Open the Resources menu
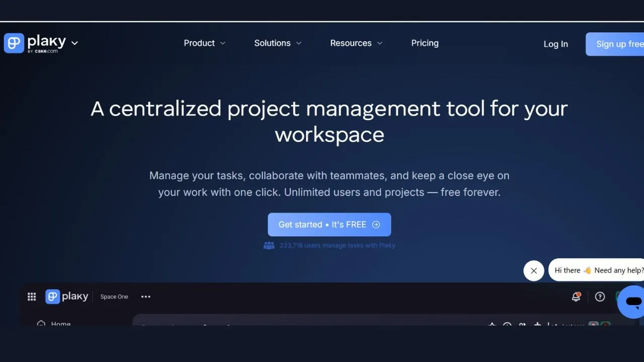 (x=356, y=43)
